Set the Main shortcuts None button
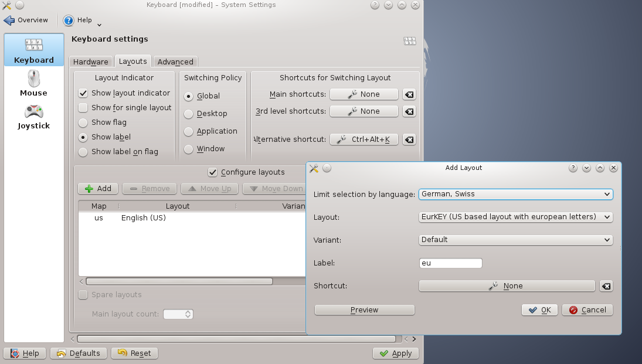The width and height of the screenshot is (642, 364). click(x=364, y=94)
